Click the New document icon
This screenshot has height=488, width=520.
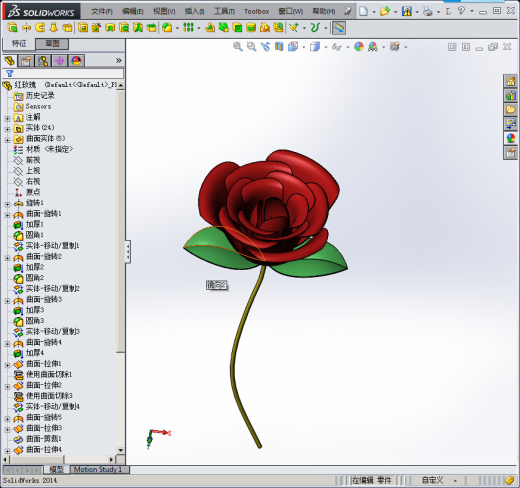point(363,12)
